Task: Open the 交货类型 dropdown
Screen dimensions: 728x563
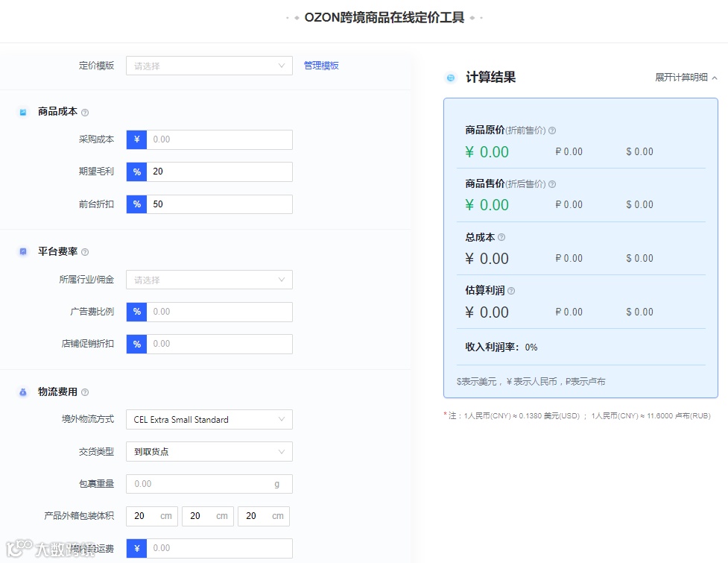Action: pyautogui.click(x=209, y=451)
